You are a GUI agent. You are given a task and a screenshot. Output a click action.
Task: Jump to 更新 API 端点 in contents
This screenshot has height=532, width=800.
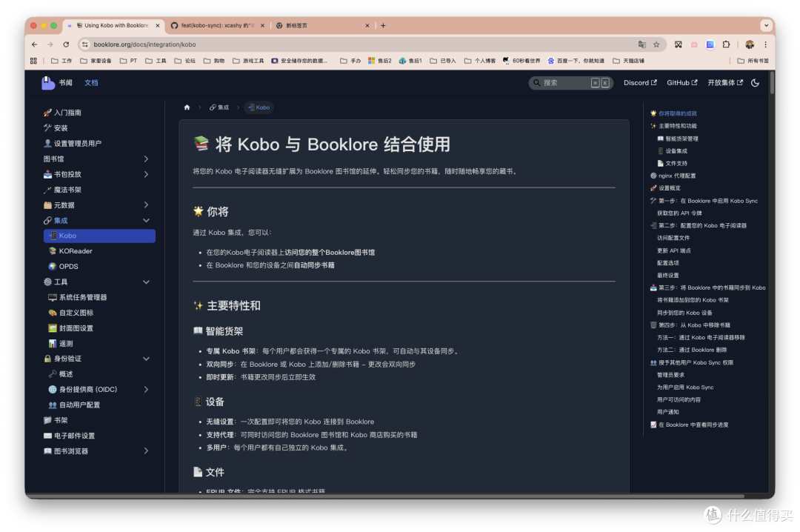pyautogui.click(x=674, y=250)
